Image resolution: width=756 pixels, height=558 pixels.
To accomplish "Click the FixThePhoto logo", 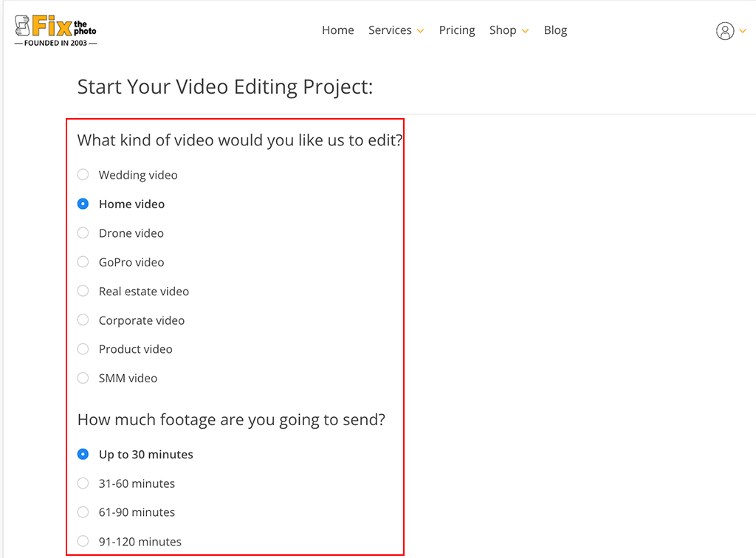I will (55, 30).
